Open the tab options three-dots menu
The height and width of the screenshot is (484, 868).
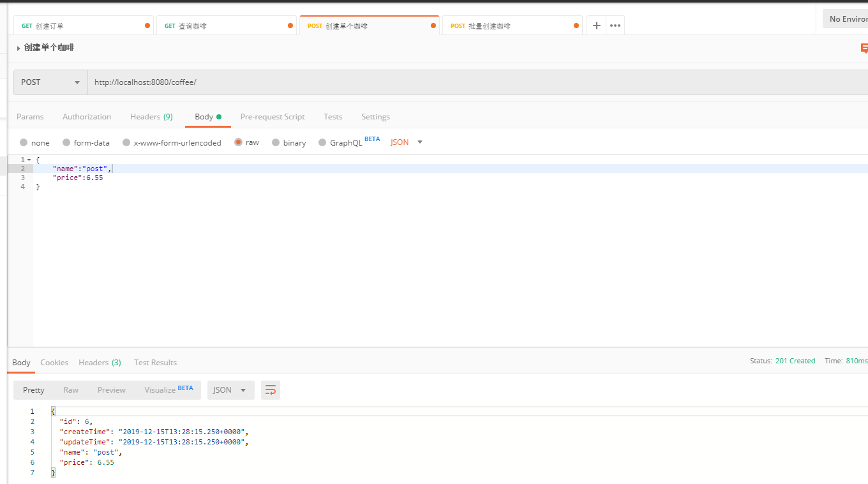pyautogui.click(x=615, y=26)
